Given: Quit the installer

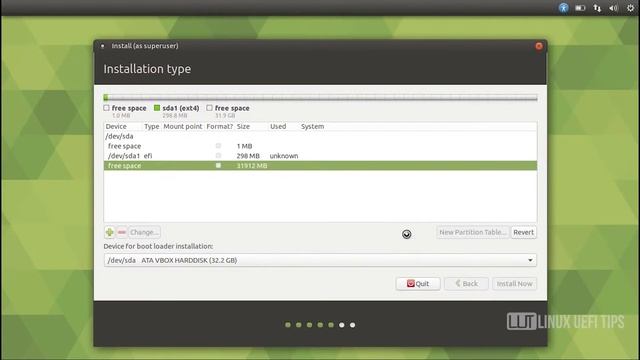Looking at the screenshot, I should point(418,284).
